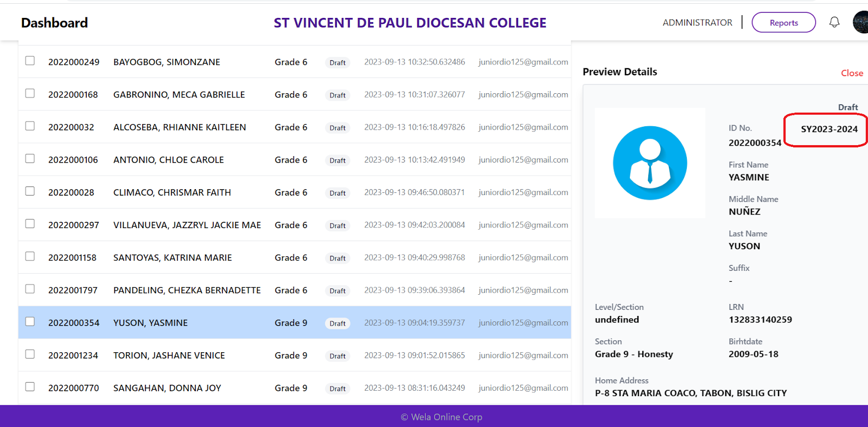Click middle name value NUÑEZ
Viewport: 868px width, 427px height.
tap(744, 211)
